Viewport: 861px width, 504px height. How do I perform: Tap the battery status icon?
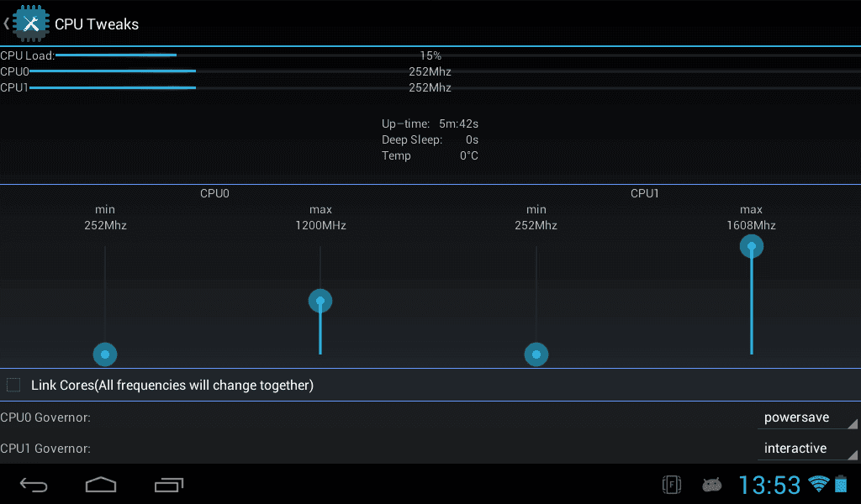coord(841,484)
